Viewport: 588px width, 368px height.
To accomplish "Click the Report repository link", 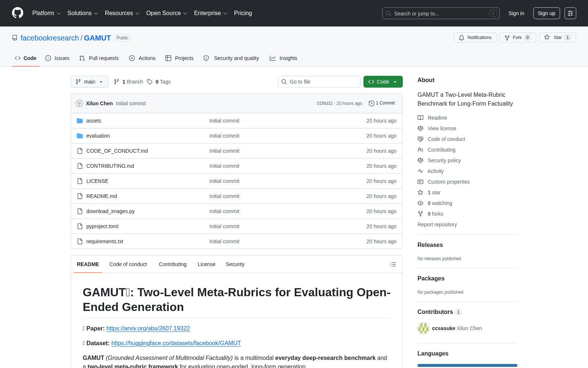I will click(437, 224).
